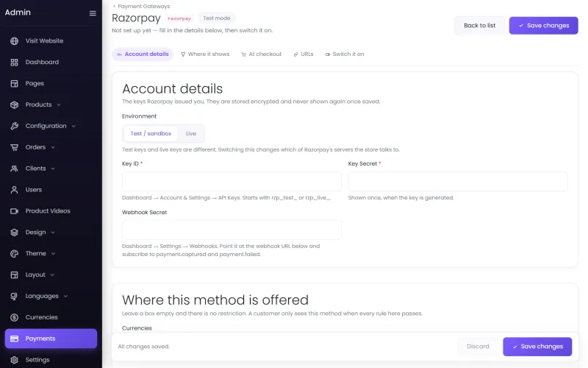Click the Clients people icon
The image size is (588, 368).
click(x=14, y=169)
